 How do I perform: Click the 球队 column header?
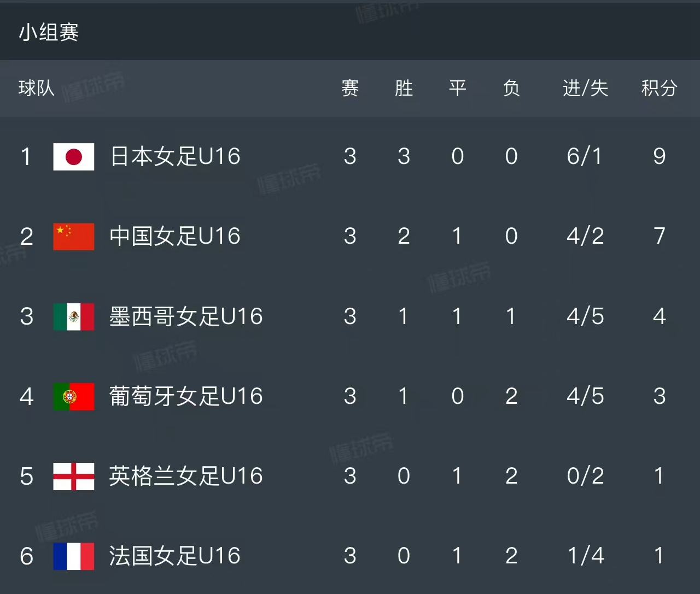(36, 89)
